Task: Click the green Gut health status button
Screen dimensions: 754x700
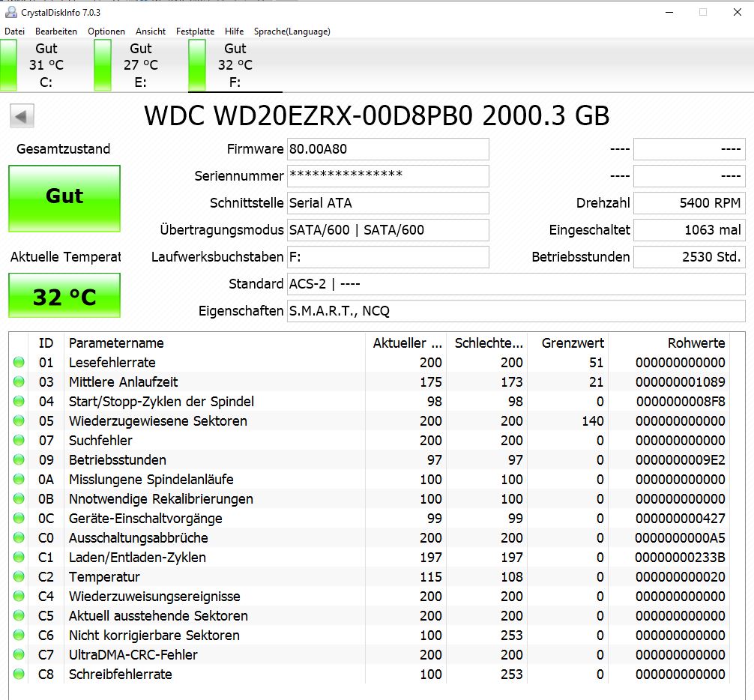Action: (64, 198)
